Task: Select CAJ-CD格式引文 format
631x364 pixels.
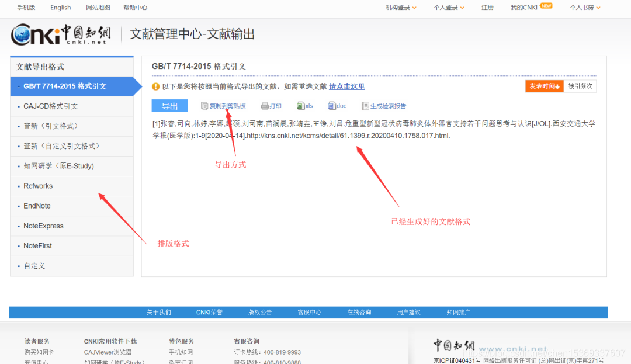Action: (x=72, y=106)
